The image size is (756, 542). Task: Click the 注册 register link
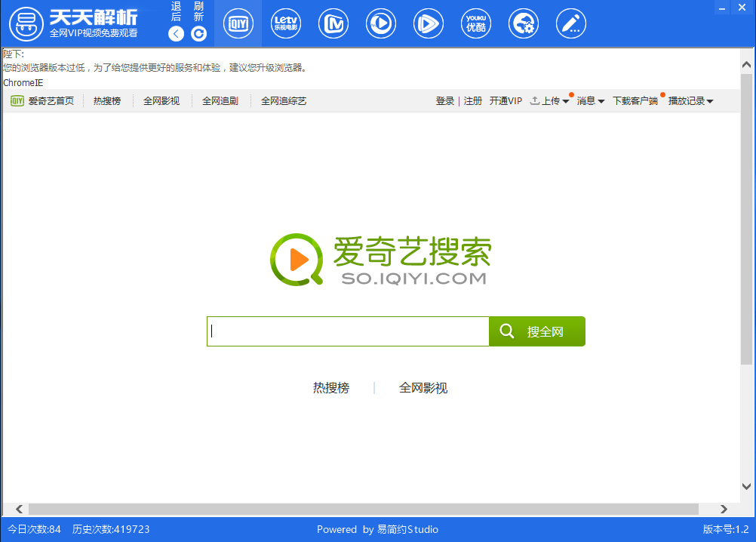473,101
